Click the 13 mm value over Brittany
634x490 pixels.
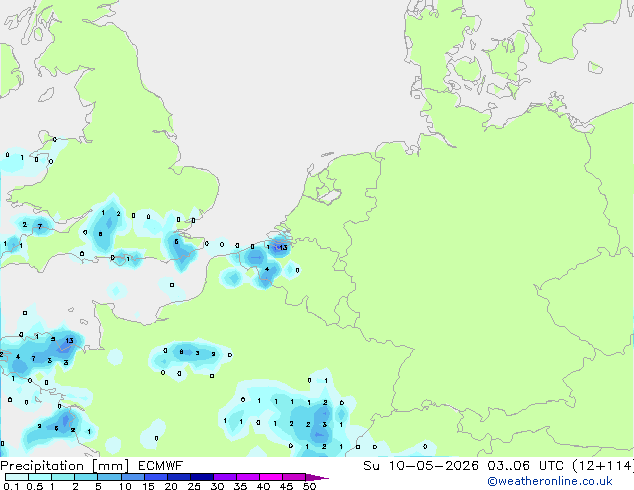(70, 340)
